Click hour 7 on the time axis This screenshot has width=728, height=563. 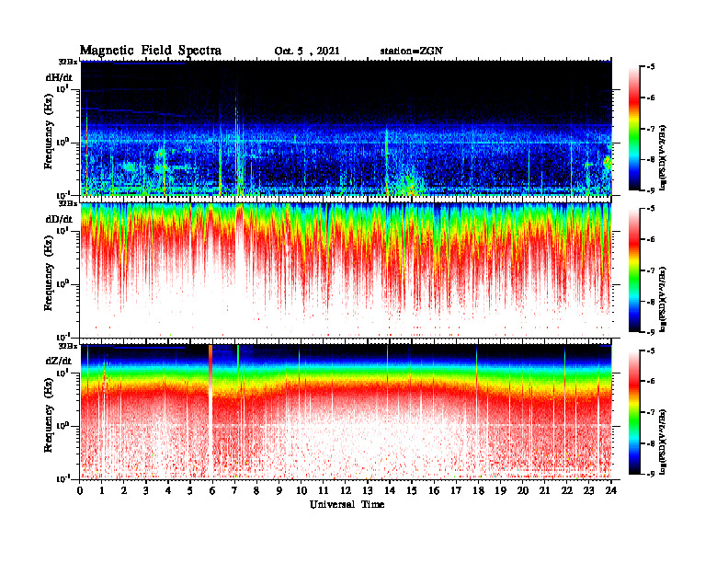(x=235, y=491)
